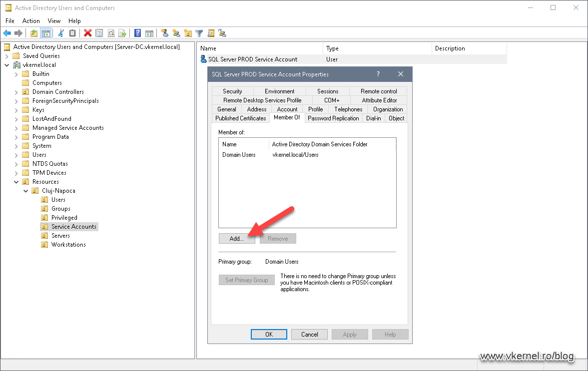Toggle the console tree visibility icon
This screenshot has width=588, height=371.
click(x=45, y=33)
